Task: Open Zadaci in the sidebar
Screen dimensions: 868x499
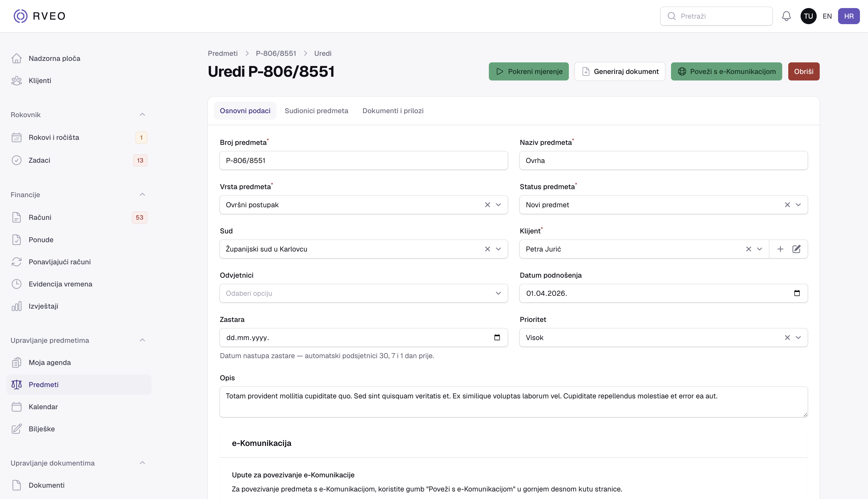Action: click(x=79, y=160)
